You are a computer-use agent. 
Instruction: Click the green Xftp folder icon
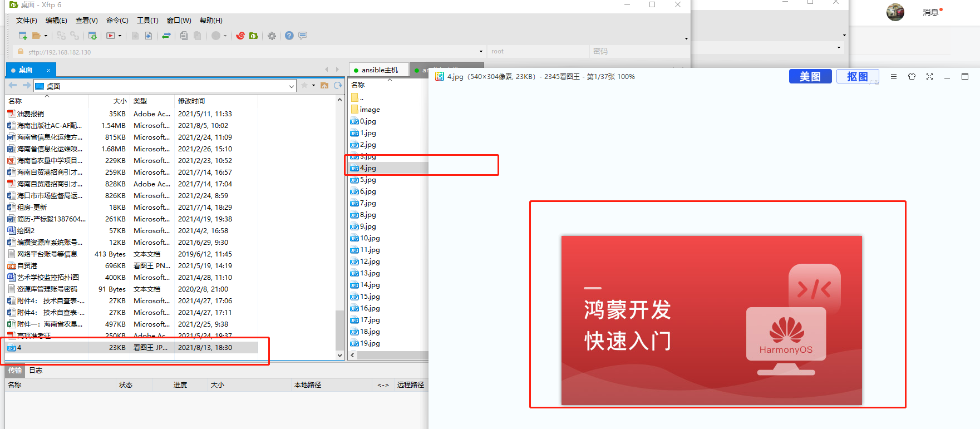tap(254, 36)
